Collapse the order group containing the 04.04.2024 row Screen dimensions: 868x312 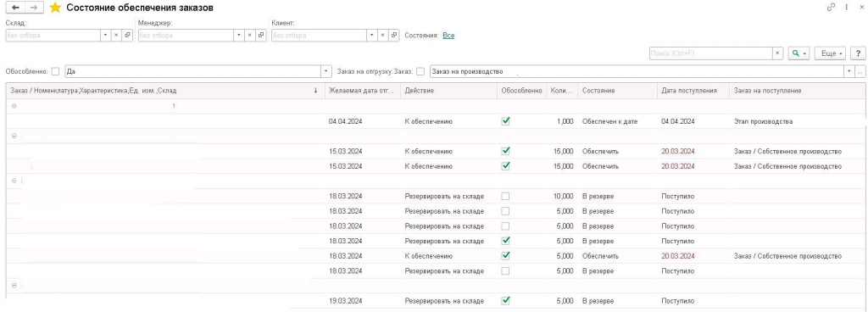[x=14, y=106]
